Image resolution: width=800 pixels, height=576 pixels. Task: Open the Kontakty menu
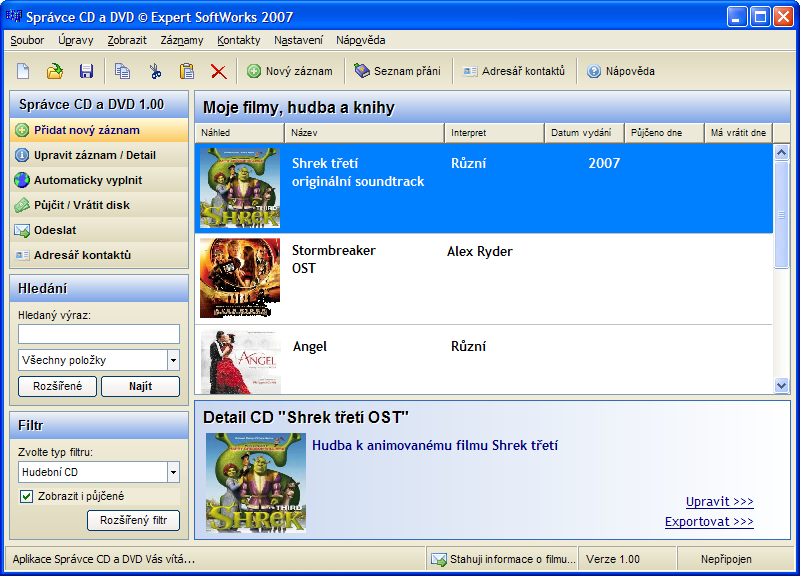[x=238, y=40]
